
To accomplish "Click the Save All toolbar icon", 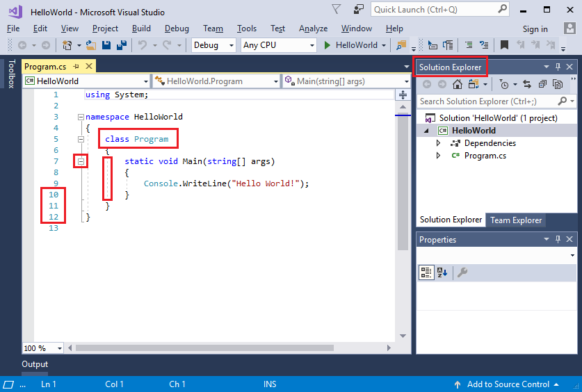I will click(x=121, y=45).
